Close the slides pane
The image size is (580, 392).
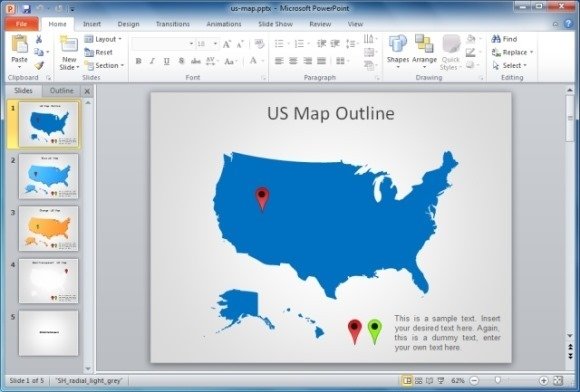(87, 91)
